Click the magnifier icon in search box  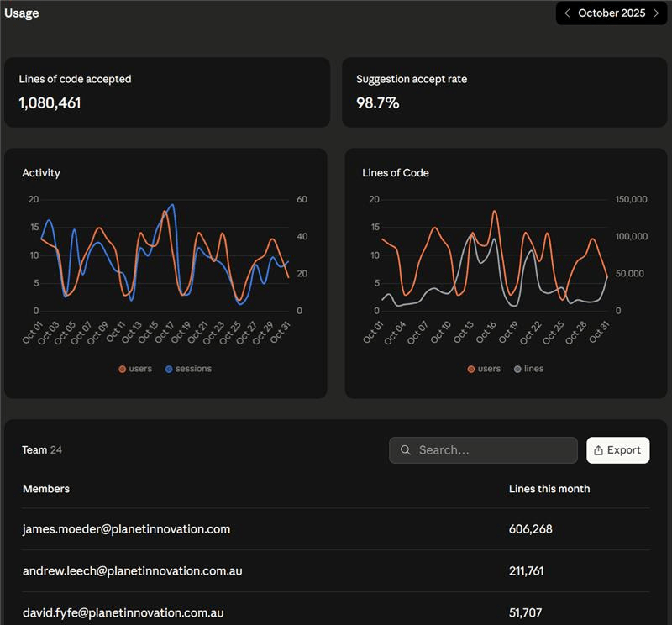(x=405, y=450)
